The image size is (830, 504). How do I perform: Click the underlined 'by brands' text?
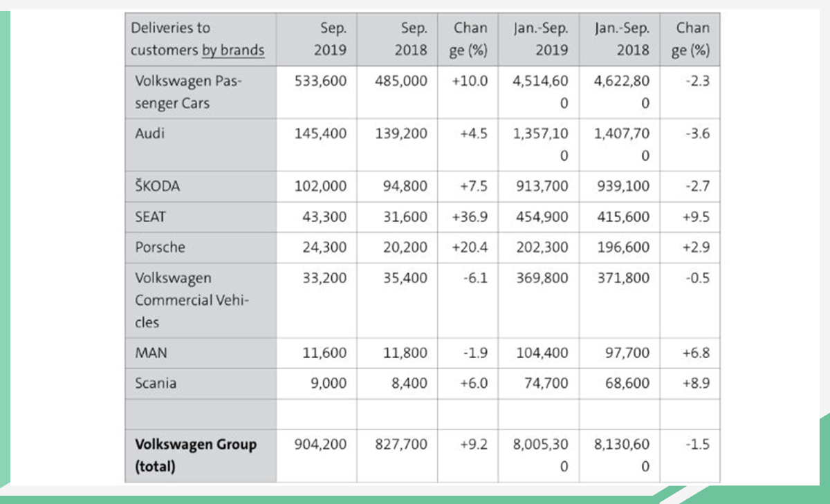pos(233,50)
